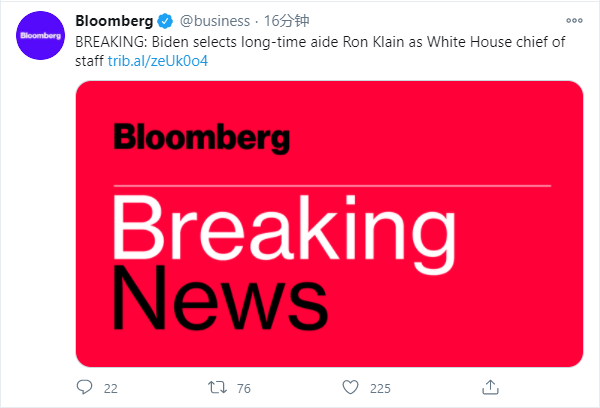Open the share tweet icon

click(x=490, y=386)
